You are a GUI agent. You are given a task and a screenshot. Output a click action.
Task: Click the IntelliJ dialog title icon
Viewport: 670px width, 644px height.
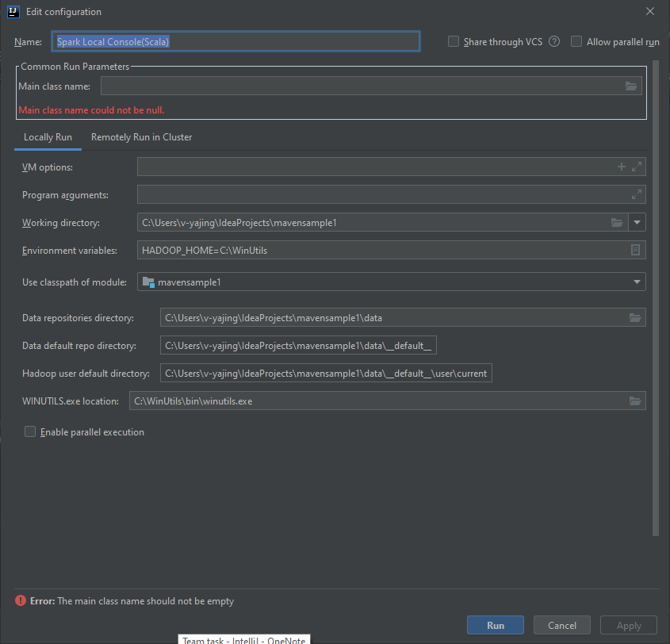(12, 12)
